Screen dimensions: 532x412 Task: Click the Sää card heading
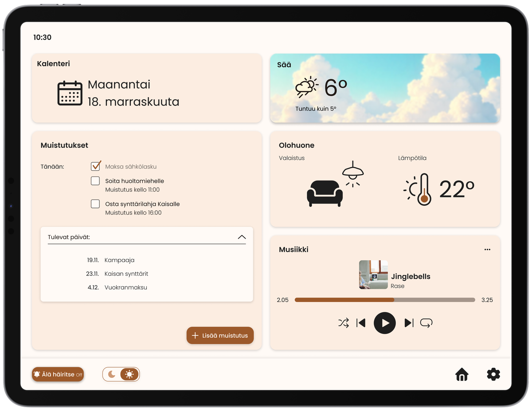pos(284,65)
